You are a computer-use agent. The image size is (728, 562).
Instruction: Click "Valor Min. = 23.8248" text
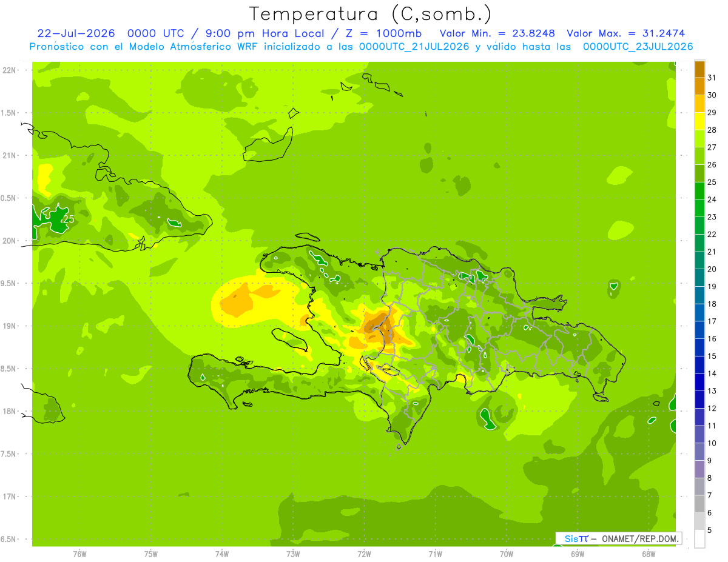(497, 33)
